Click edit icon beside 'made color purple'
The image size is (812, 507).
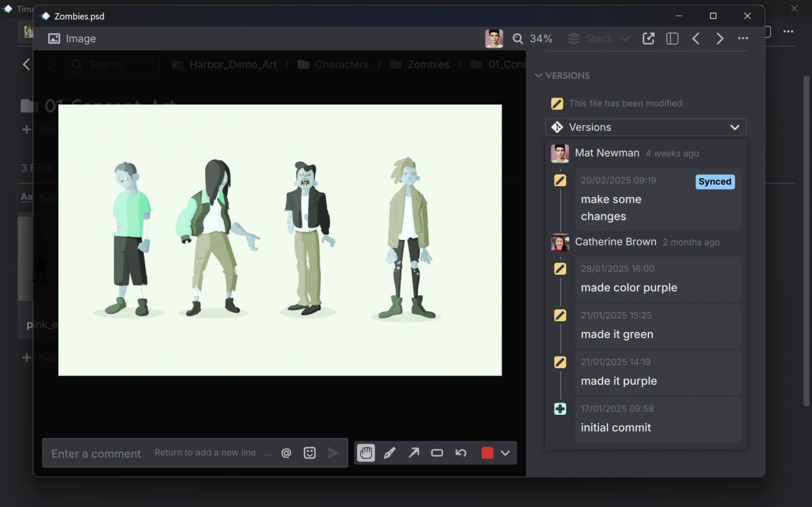tap(560, 269)
